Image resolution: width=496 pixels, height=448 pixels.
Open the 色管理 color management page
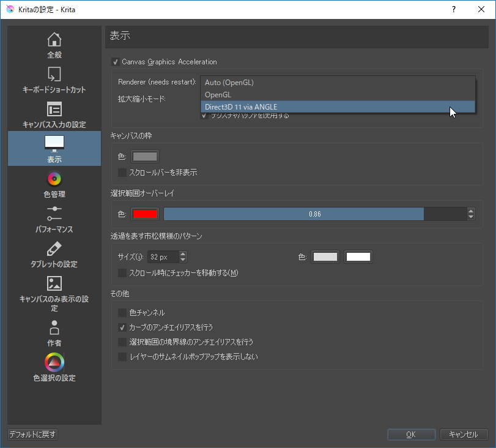54,184
